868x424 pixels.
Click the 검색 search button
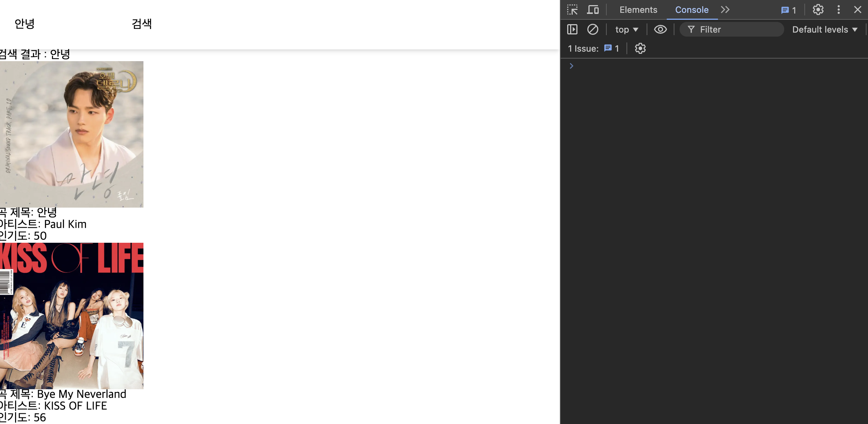click(142, 24)
